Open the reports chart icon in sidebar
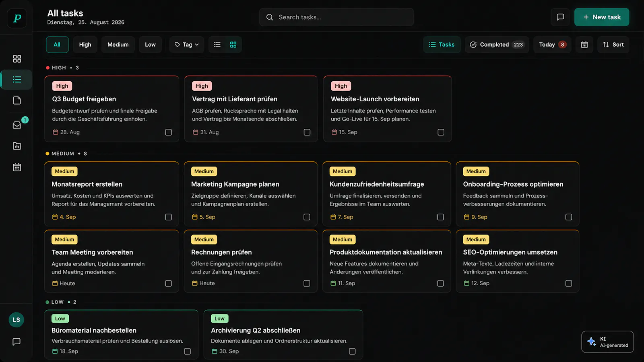Image resolution: width=644 pixels, height=362 pixels. (x=17, y=146)
